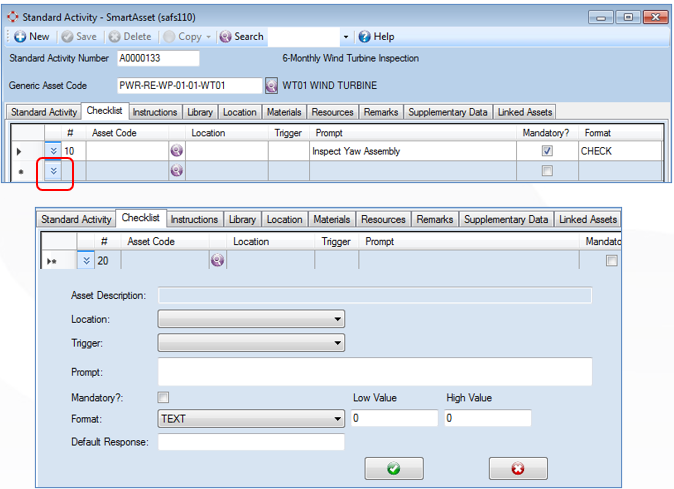Open Resources tab in top window
The width and height of the screenshot is (674, 489).
click(x=332, y=112)
